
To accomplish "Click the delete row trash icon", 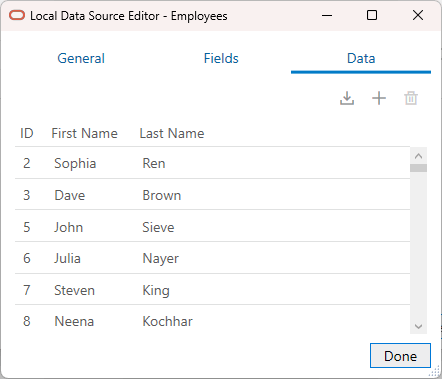I will coord(411,98).
